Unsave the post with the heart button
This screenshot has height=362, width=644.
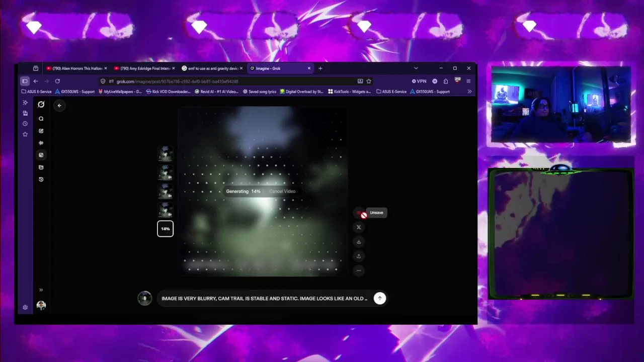359,213
